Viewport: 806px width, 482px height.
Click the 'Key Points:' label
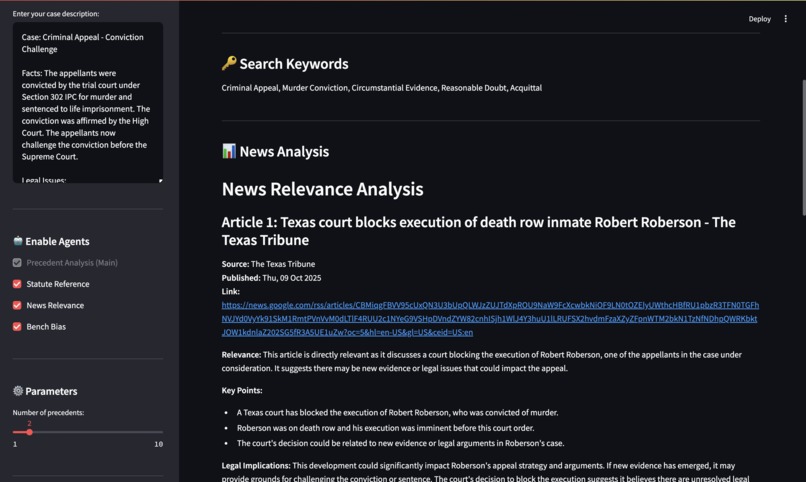[x=242, y=391]
